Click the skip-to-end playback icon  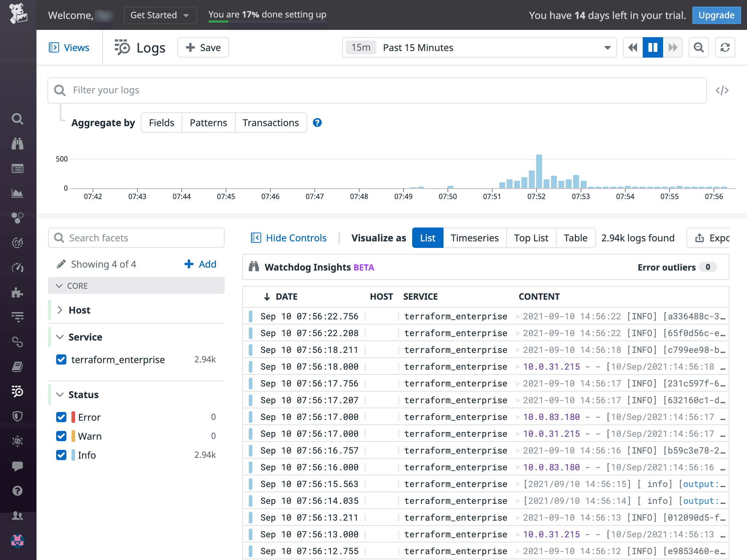pyautogui.click(x=672, y=47)
